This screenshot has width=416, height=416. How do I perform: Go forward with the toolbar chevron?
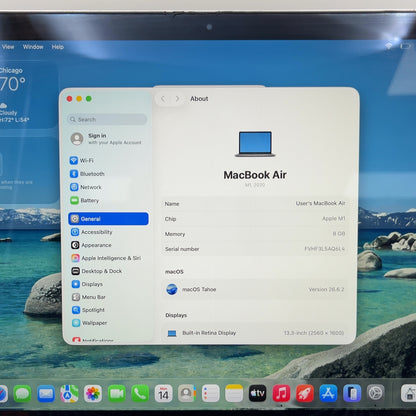tap(177, 99)
